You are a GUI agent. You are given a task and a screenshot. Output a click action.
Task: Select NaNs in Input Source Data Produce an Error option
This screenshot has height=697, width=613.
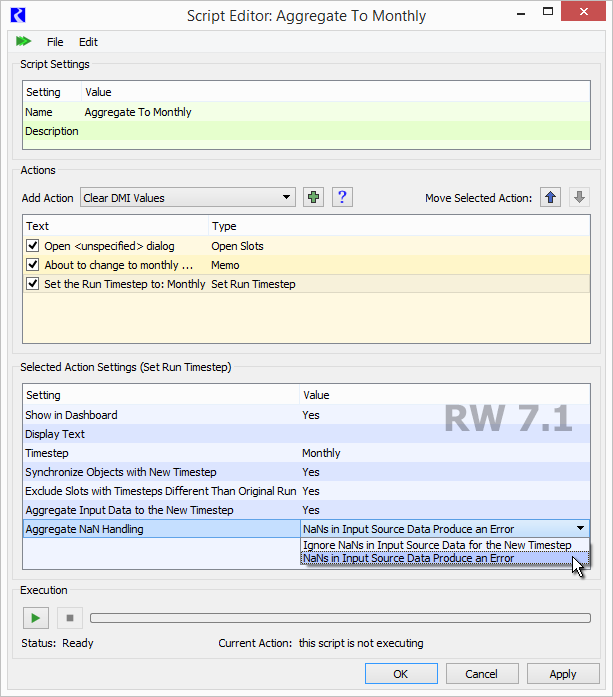click(445, 558)
